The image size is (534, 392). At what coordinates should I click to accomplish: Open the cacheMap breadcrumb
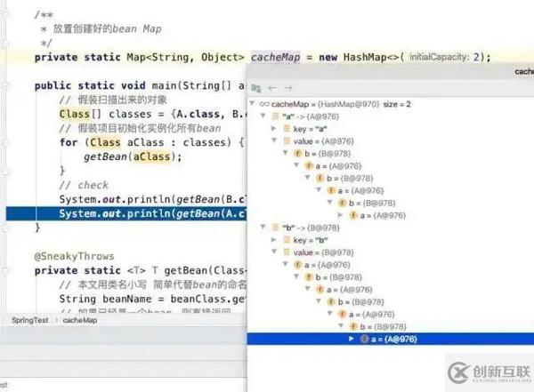[x=80, y=320]
